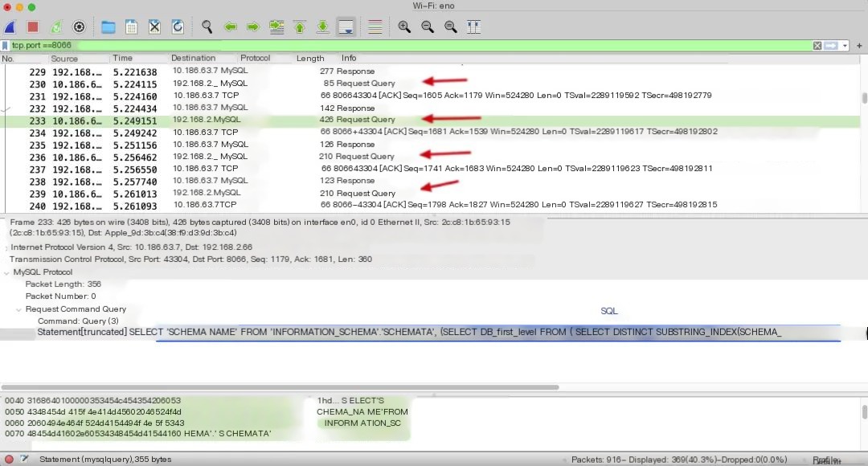868x466 pixels.
Task: Click the shark fin start capture icon
Action: tap(10, 27)
